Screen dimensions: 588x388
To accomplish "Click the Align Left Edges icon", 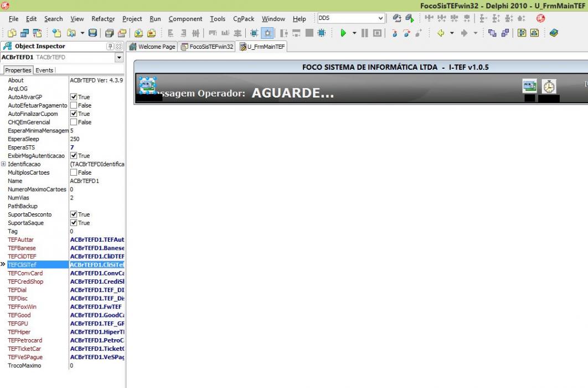I will (171, 33).
